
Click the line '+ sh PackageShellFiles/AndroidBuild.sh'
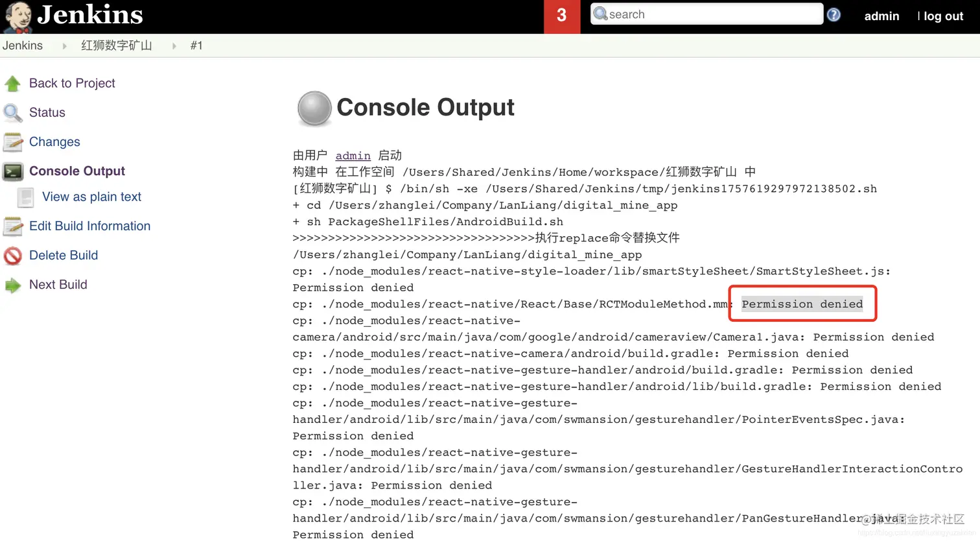tap(428, 222)
